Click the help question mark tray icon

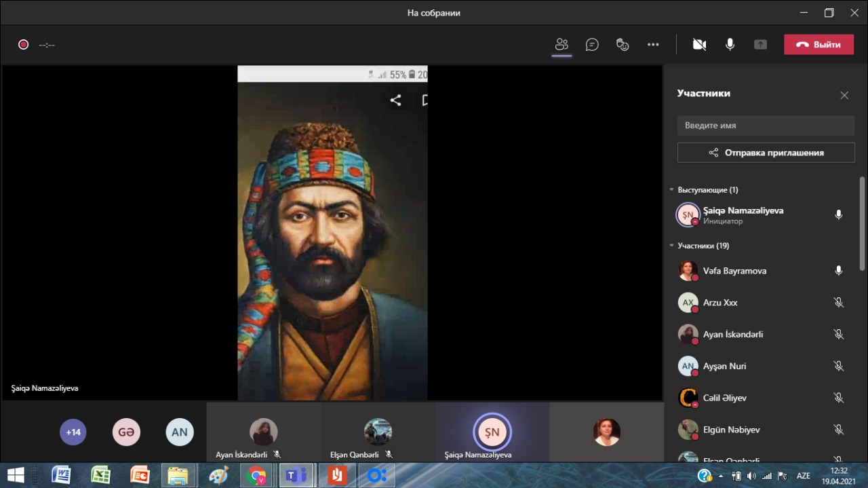(705, 476)
